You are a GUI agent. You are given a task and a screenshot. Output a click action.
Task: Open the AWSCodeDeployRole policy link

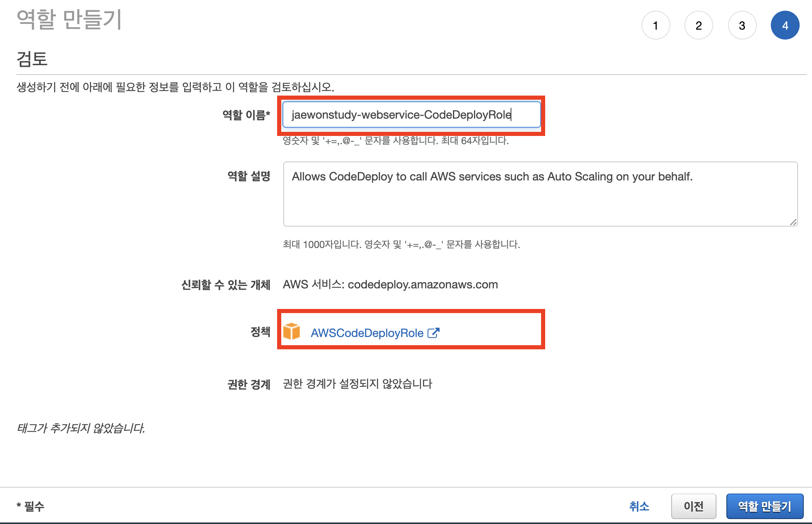pyautogui.click(x=367, y=333)
